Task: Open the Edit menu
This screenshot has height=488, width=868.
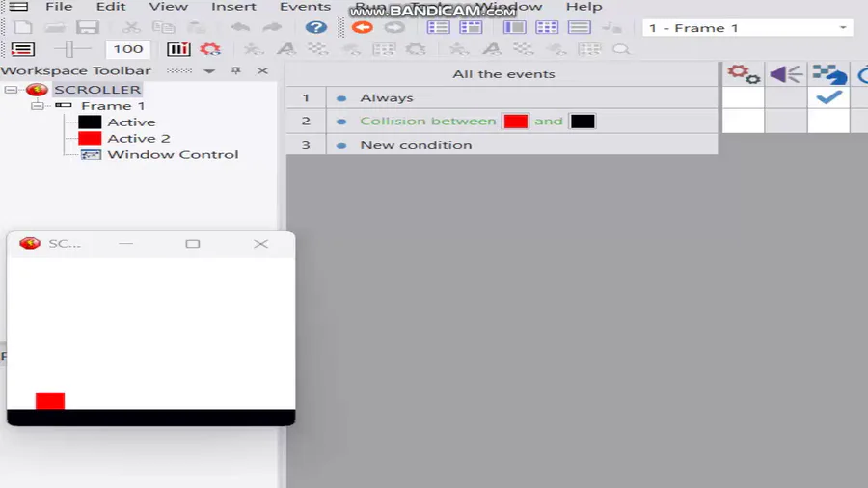Action: click(x=111, y=7)
